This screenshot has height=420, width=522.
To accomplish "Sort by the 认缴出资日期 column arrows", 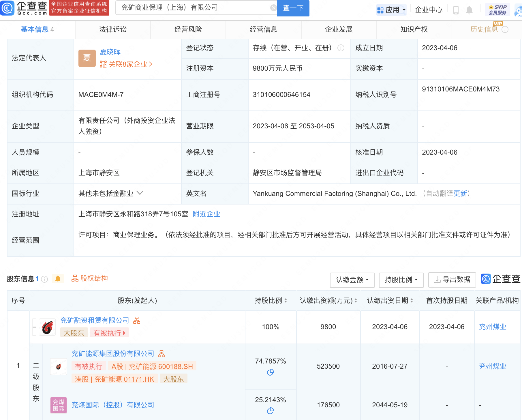I will (x=412, y=301).
